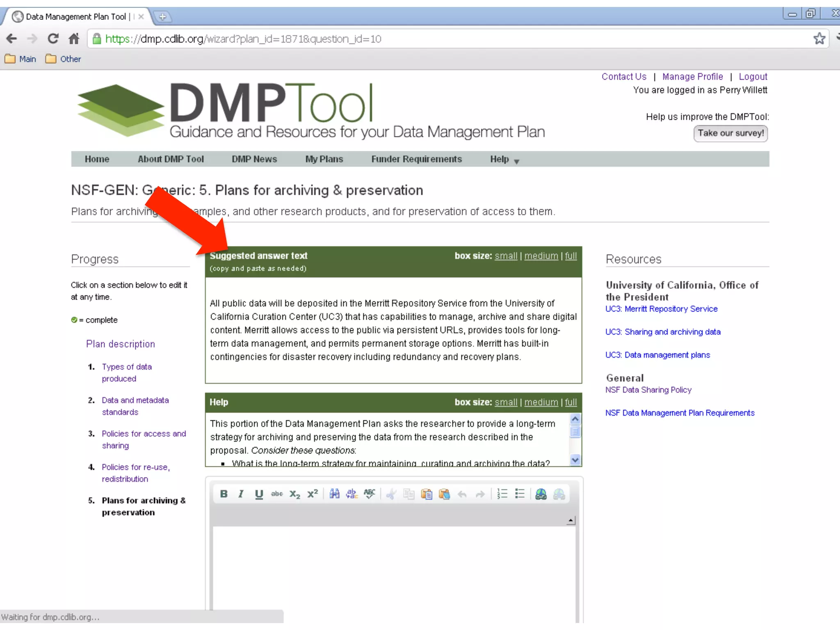Bookmark this page with the star
The width and height of the screenshot is (840, 630).
819,39
